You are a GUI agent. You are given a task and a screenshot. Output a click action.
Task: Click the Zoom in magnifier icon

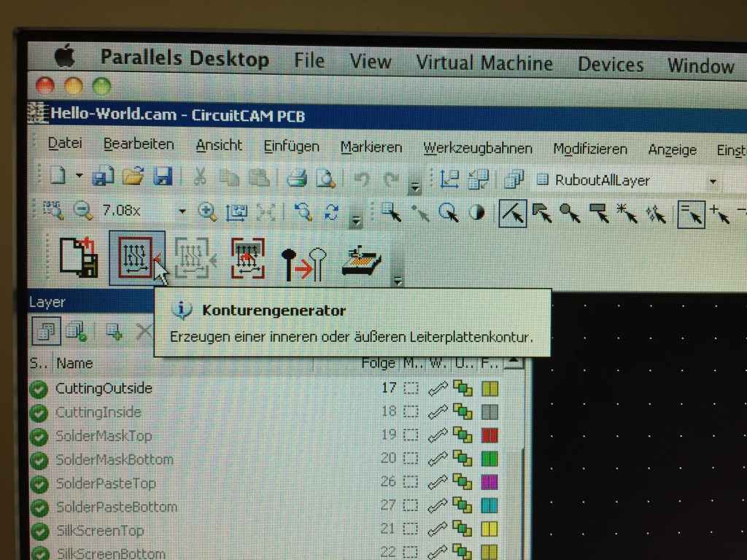click(x=208, y=211)
